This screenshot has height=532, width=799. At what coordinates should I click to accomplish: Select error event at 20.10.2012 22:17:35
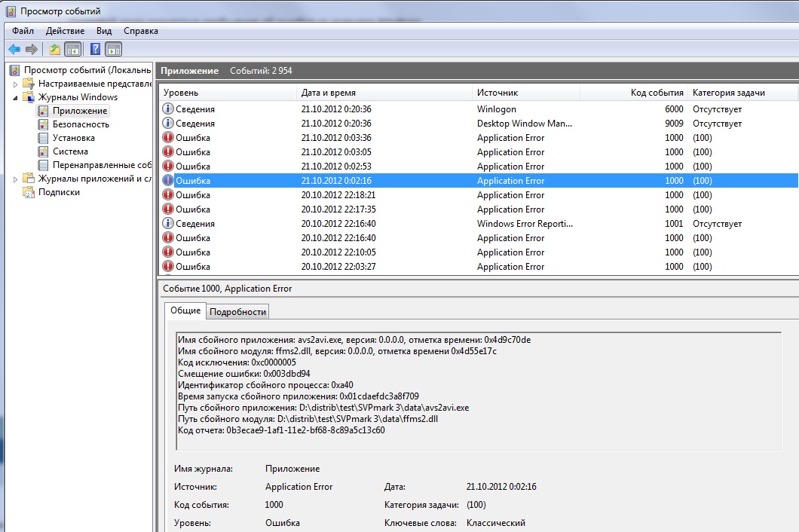[479, 209]
